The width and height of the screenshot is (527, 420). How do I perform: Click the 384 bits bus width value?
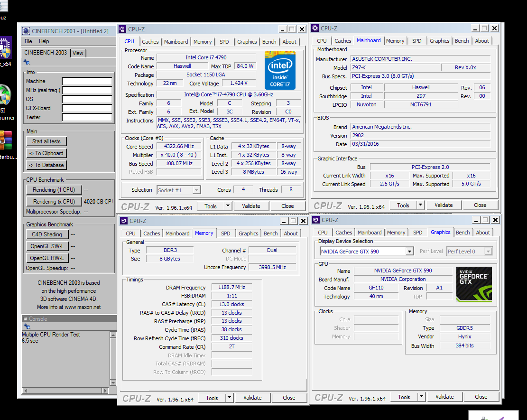point(465,345)
